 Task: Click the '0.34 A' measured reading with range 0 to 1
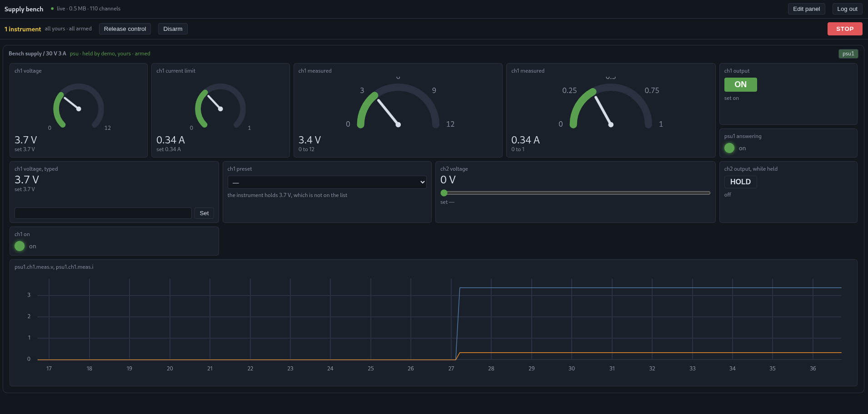pyautogui.click(x=525, y=140)
